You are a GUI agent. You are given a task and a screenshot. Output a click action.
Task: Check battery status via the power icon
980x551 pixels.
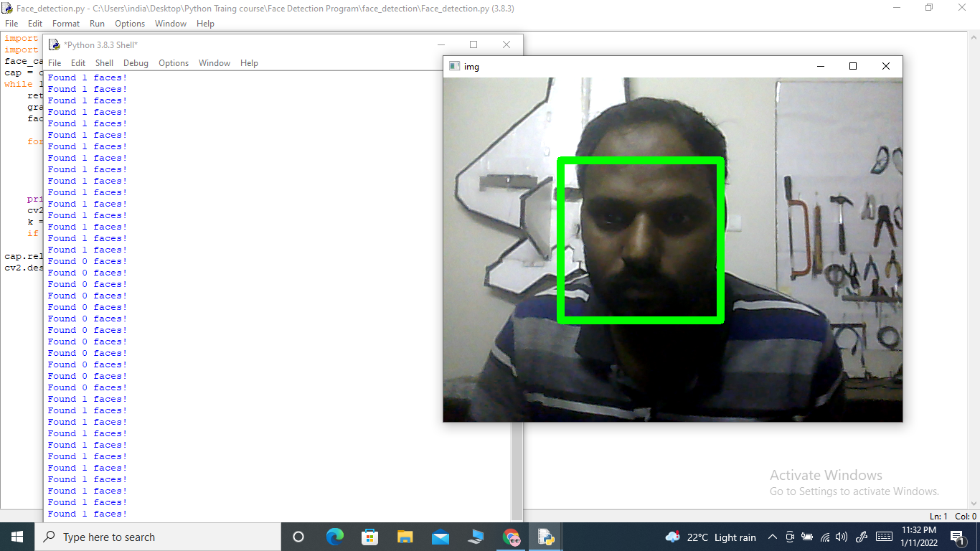(x=806, y=537)
